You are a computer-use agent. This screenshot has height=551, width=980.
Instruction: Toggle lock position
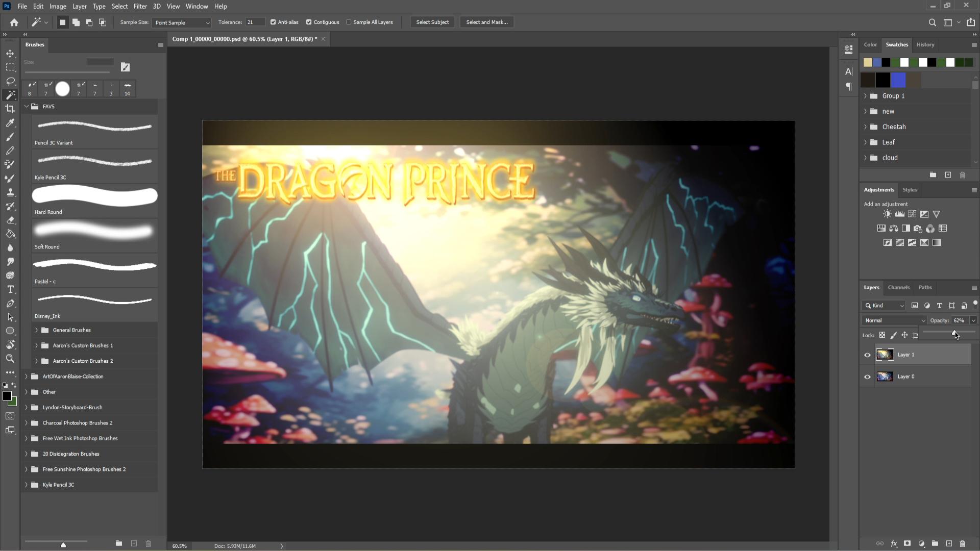904,335
